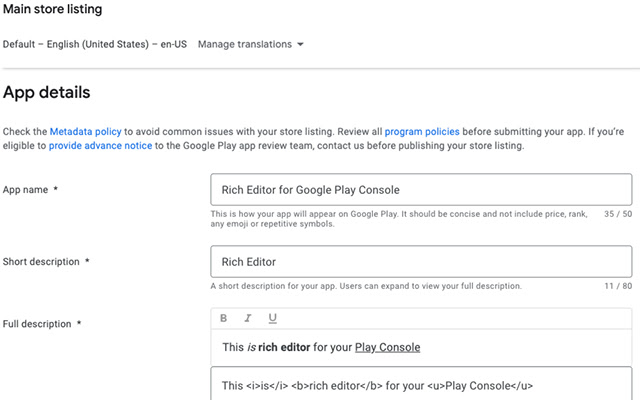Viewport: 640px width, 400px height.
Task: Click into the App name text field
Action: 421,190
